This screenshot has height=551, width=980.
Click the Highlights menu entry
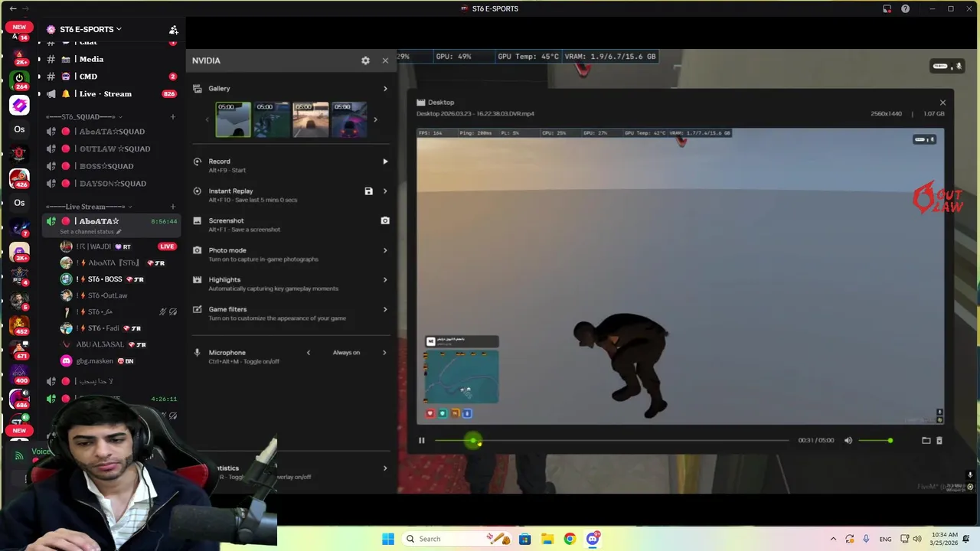291,284
